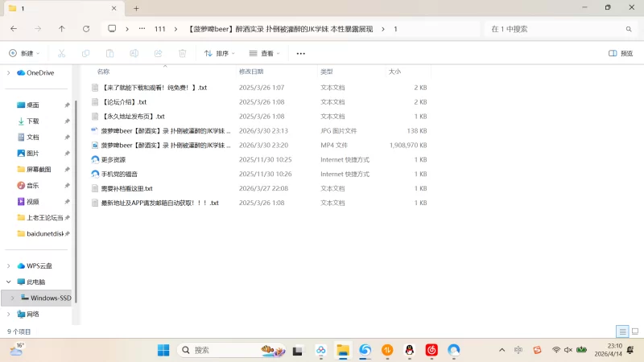Viewport: 644px width, 362px height.
Task: Select 下载 in the navigation pane
Action: [x=33, y=121]
